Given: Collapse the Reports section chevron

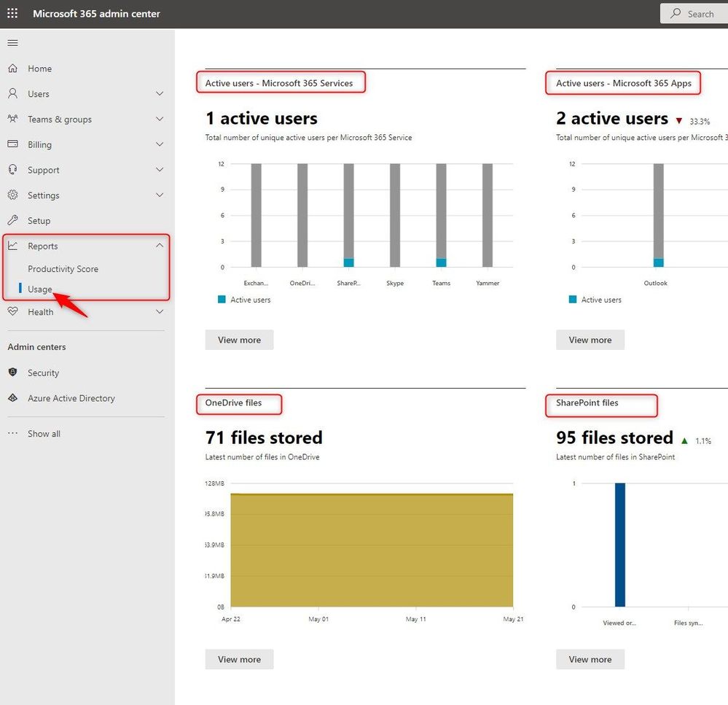Looking at the screenshot, I should point(160,245).
